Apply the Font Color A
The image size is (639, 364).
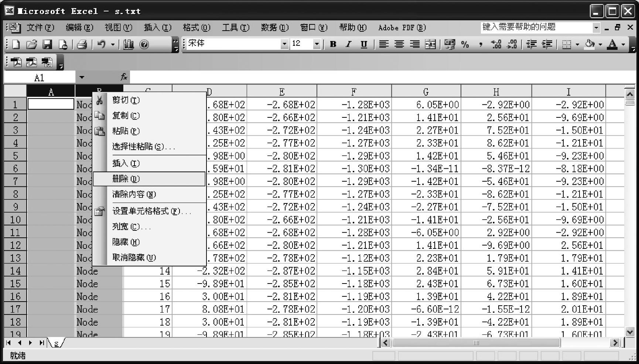(612, 44)
